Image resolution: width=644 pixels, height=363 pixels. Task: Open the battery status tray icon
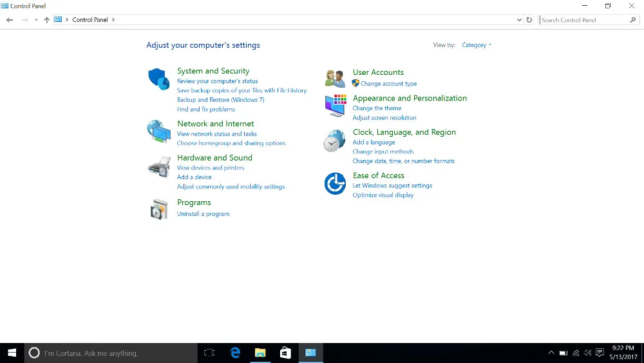563,353
